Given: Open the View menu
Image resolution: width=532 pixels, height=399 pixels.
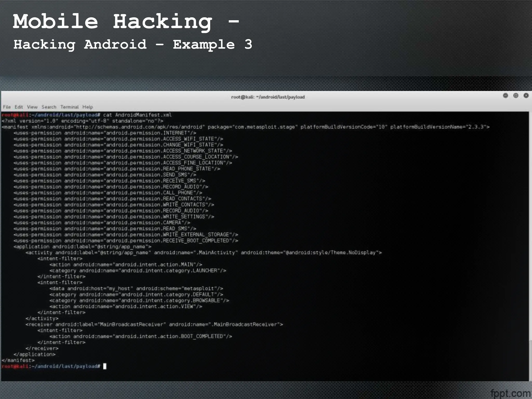Looking at the screenshot, I should (32, 107).
